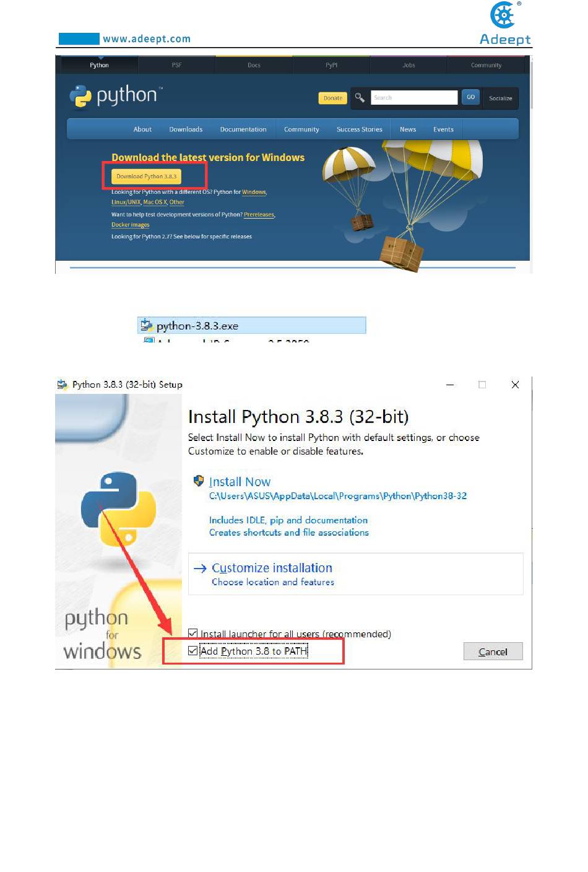The image size is (588, 872).
Task: Click the magnifying glass search icon
Action: click(x=360, y=98)
